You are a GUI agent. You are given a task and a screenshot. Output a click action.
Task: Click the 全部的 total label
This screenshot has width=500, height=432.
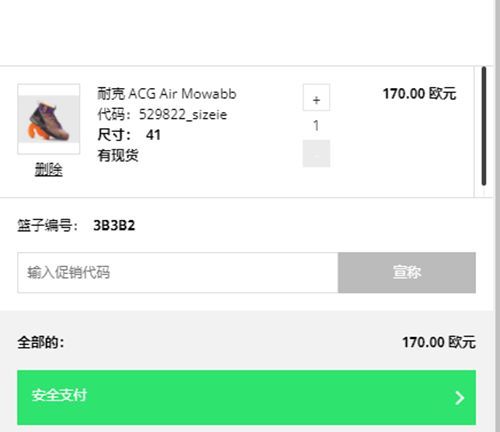(x=41, y=342)
